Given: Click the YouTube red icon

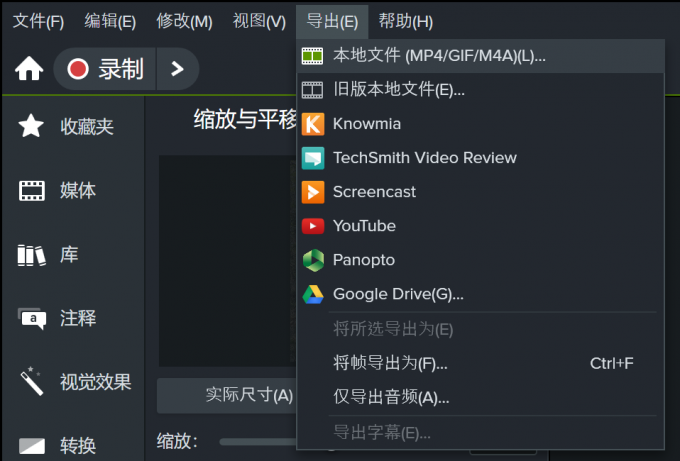Looking at the screenshot, I should click(313, 226).
